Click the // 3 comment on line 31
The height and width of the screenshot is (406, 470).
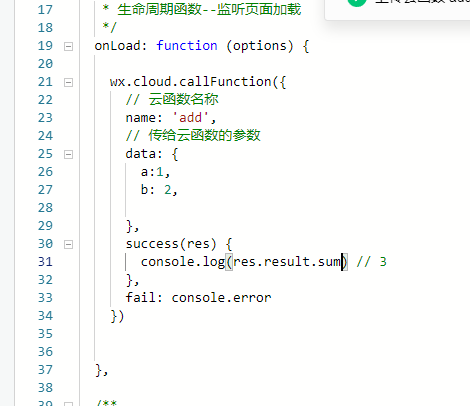(371, 262)
